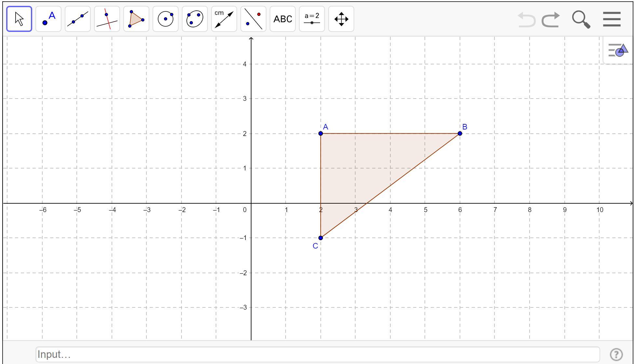634x364 pixels.
Task: Click the Undo arrow
Action: pos(526,20)
